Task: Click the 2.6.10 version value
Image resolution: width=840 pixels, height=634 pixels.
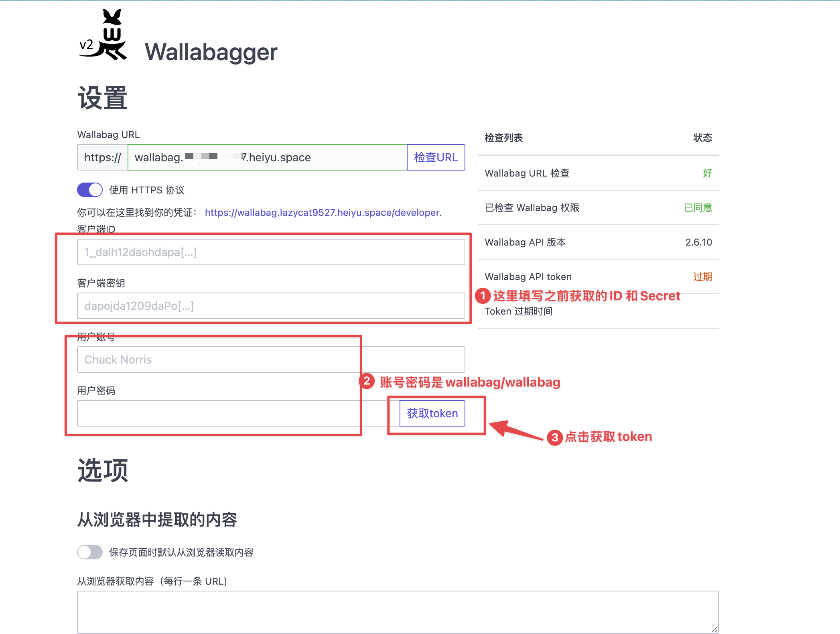Action: pos(698,242)
